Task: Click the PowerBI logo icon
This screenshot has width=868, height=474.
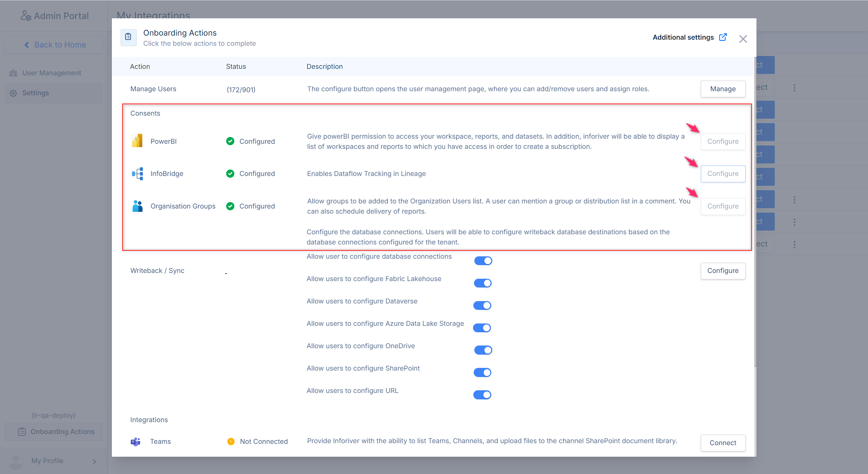Action: click(137, 141)
